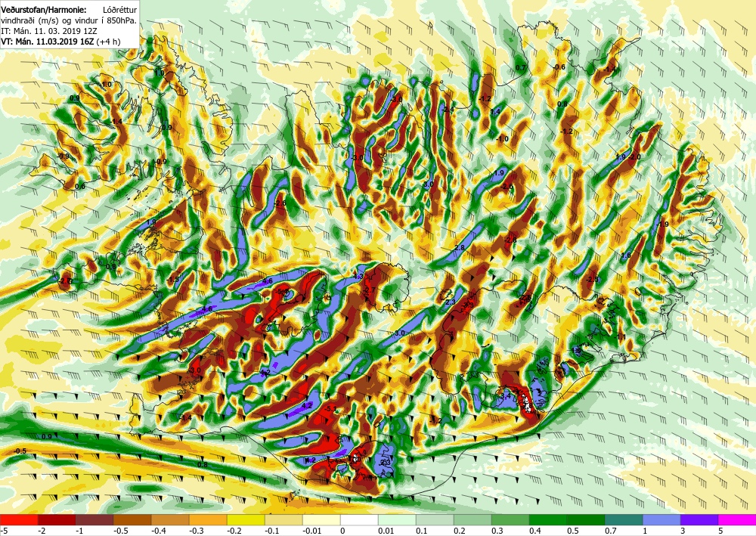Select the green legend swatch above 0.4
The height and width of the screenshot is (536, 756).
(548, 520)
